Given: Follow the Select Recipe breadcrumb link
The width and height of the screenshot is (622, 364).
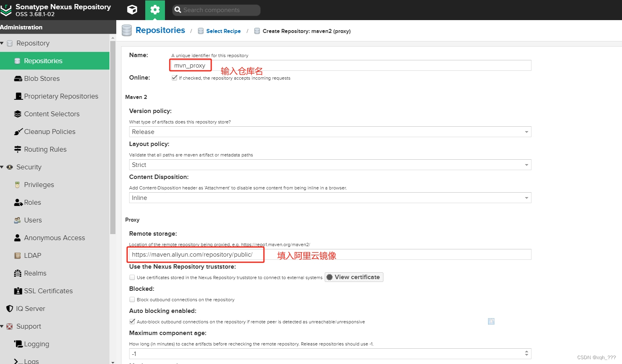Looking at the screenshot, I should [x=223, y=31].
